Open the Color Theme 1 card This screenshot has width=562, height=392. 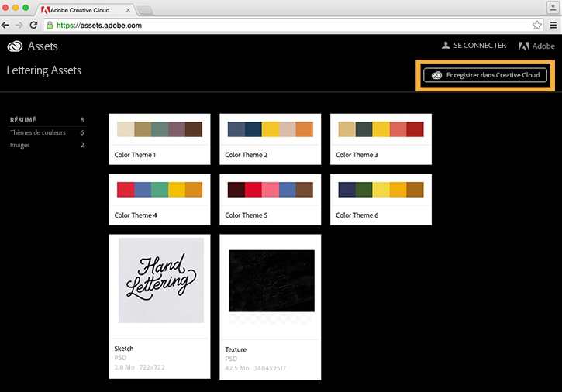(160, 139)
